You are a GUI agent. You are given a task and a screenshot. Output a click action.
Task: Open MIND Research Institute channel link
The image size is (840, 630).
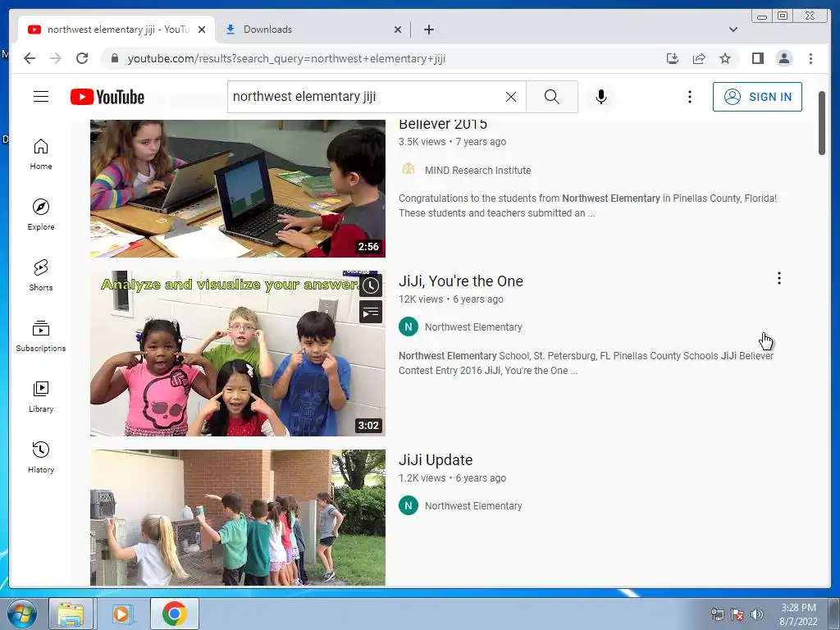pyautogui.click(x=477, y=170)
